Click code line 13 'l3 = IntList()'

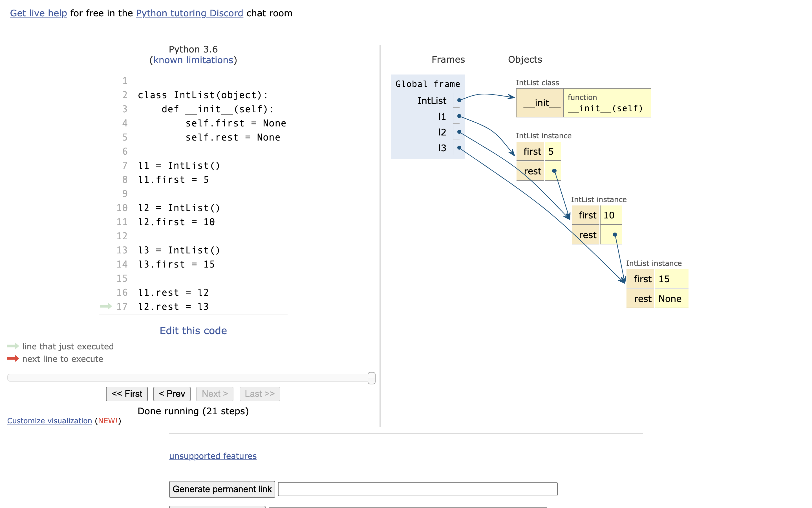pyautogui.click(x=179, y=250)
